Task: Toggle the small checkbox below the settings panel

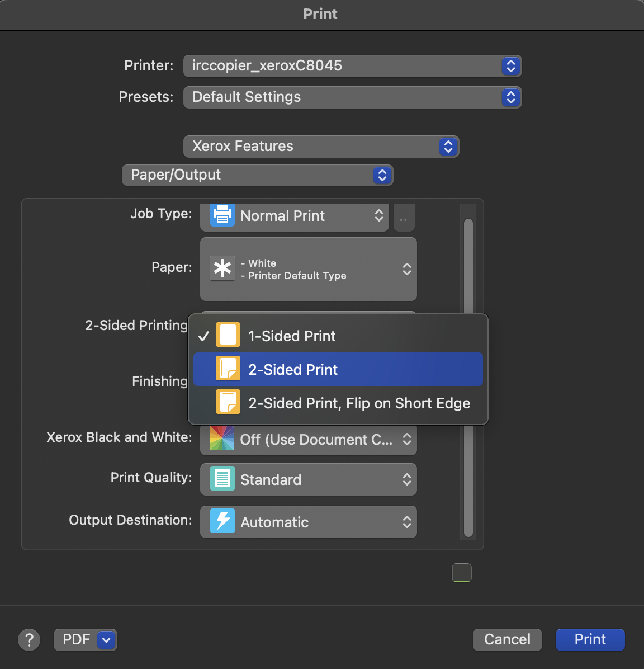Action: [x=461, y=572]
